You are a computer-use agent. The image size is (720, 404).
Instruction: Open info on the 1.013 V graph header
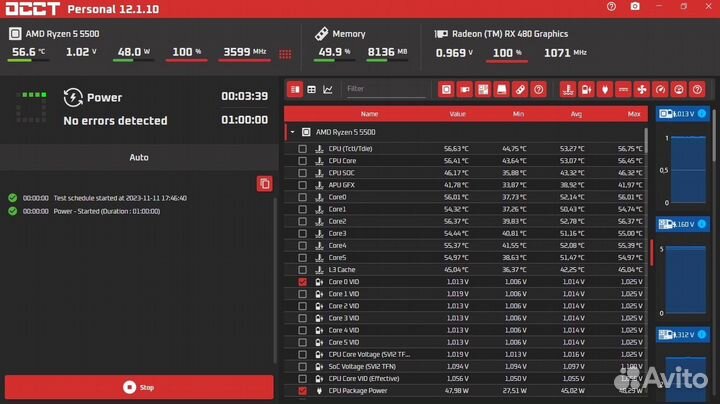702,113
